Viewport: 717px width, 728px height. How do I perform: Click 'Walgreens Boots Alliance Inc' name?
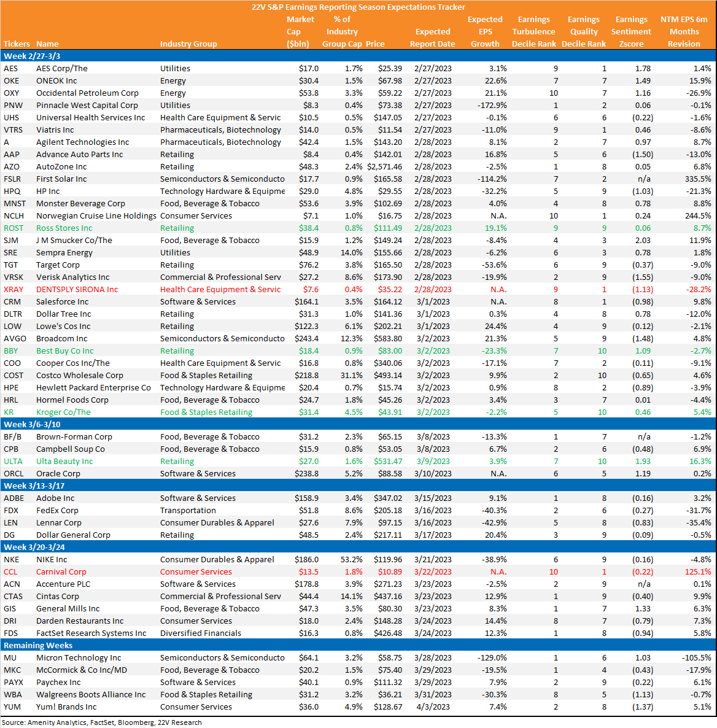(91, 695)
